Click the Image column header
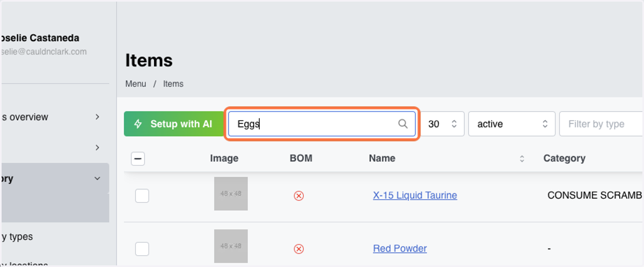This screenshot has width=644, height=267. coord(224,158)
